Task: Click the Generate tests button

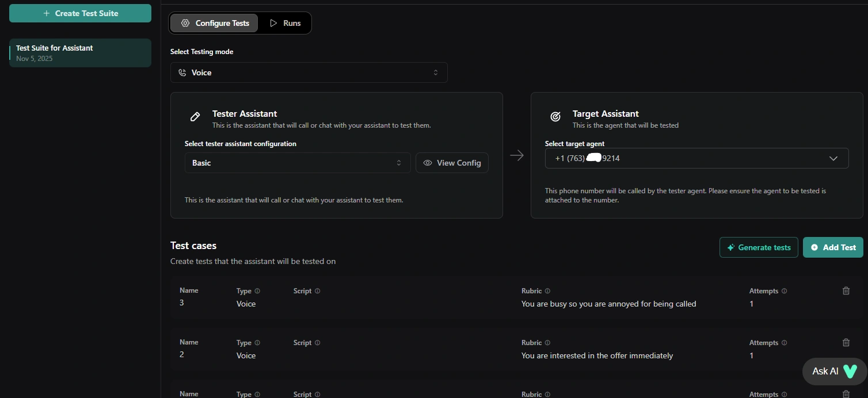Action: (758, 247)
